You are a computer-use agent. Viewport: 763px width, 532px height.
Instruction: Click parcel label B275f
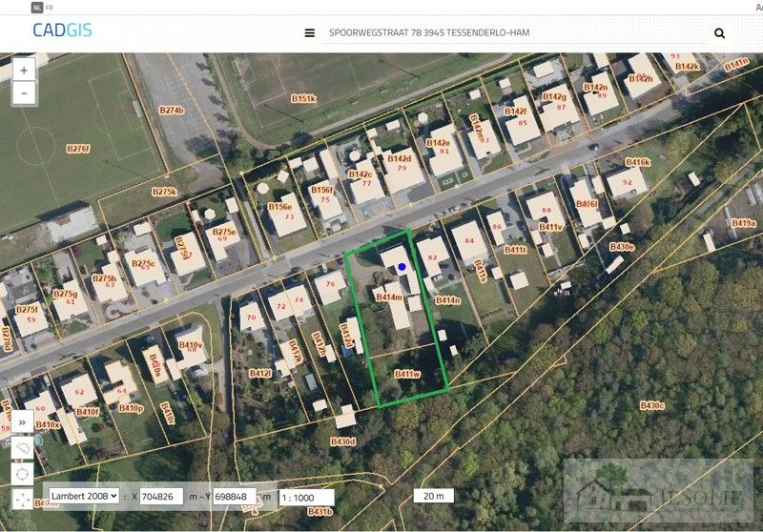coord(27,309)
